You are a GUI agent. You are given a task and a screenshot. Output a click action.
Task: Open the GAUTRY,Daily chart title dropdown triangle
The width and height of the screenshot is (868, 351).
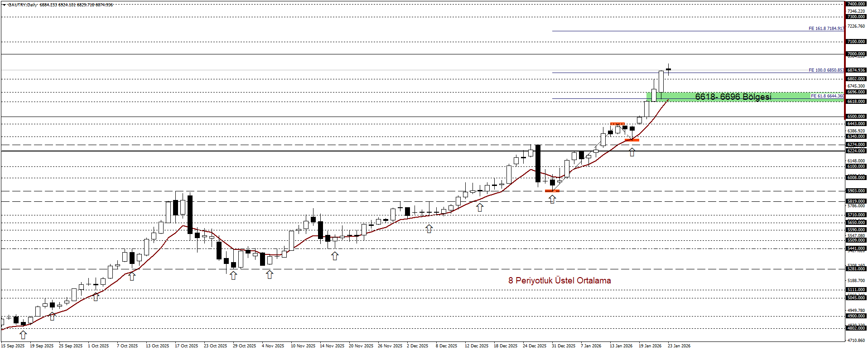pyautogui.click(x=4, y=5)
